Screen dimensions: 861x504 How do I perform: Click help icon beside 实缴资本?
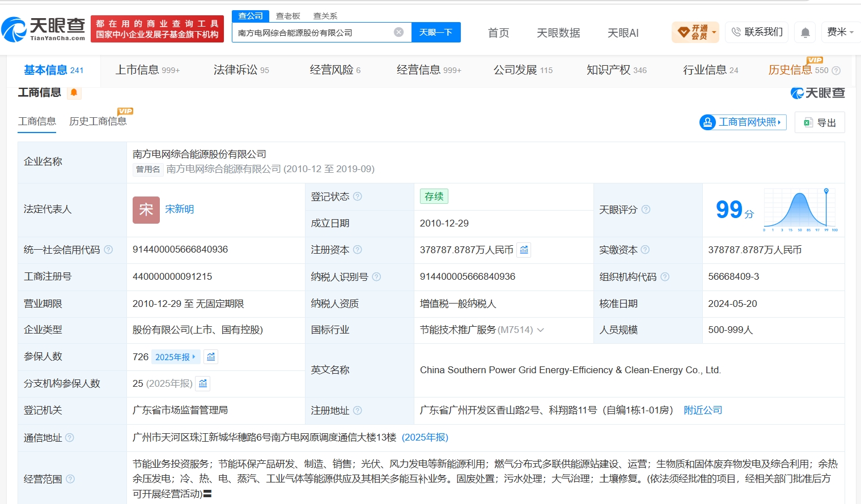(x=645, y=250)
